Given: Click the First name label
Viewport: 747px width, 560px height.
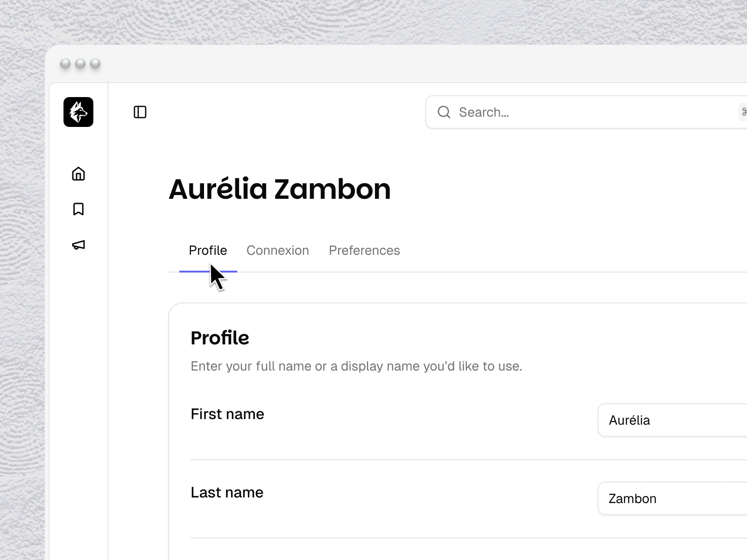Looking at the screenshot, I should coord(227,414).
